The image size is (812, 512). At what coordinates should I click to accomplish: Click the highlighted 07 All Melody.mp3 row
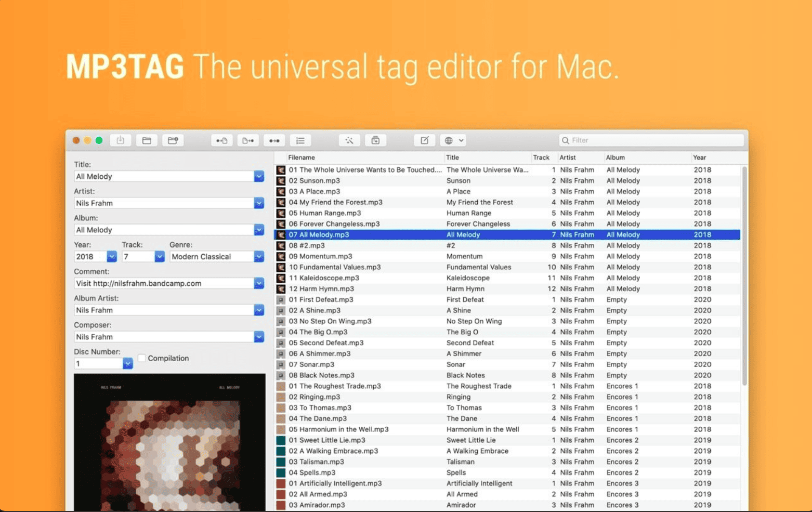pyautogui.click(x=507, y=235)
